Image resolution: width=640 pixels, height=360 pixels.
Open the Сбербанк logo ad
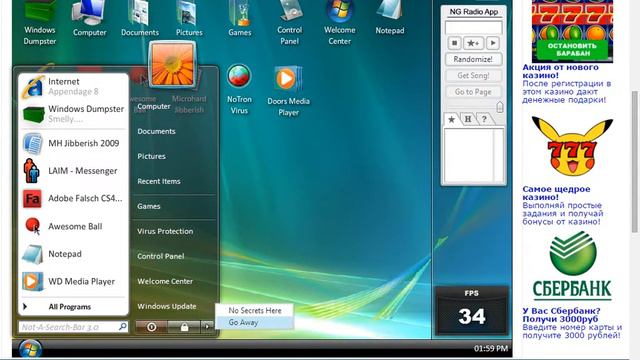[572, 265]
